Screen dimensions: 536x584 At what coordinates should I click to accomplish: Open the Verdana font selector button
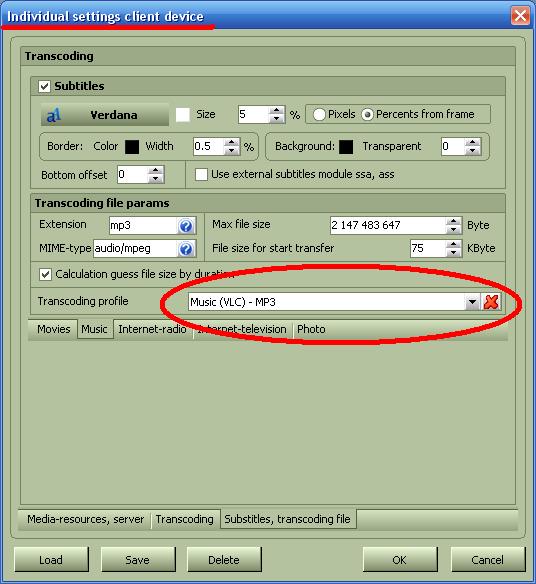pos(105,115)
